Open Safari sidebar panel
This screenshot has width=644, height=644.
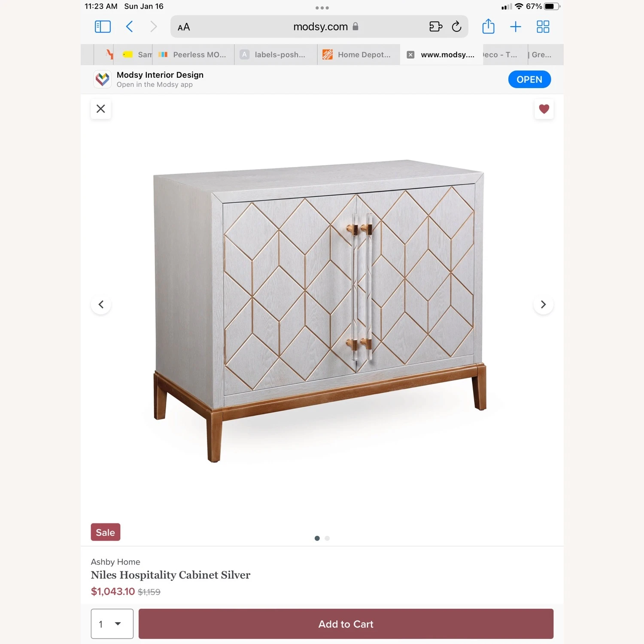103,27
